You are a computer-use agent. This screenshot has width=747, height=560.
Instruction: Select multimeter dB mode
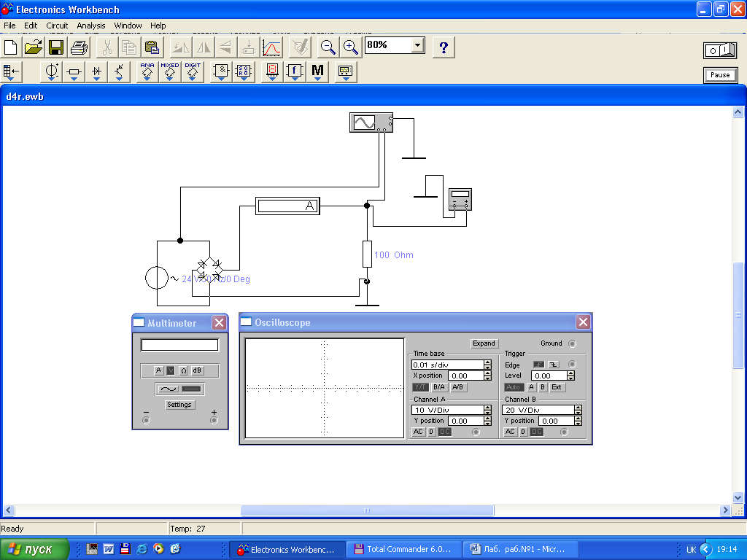(197, 370)
